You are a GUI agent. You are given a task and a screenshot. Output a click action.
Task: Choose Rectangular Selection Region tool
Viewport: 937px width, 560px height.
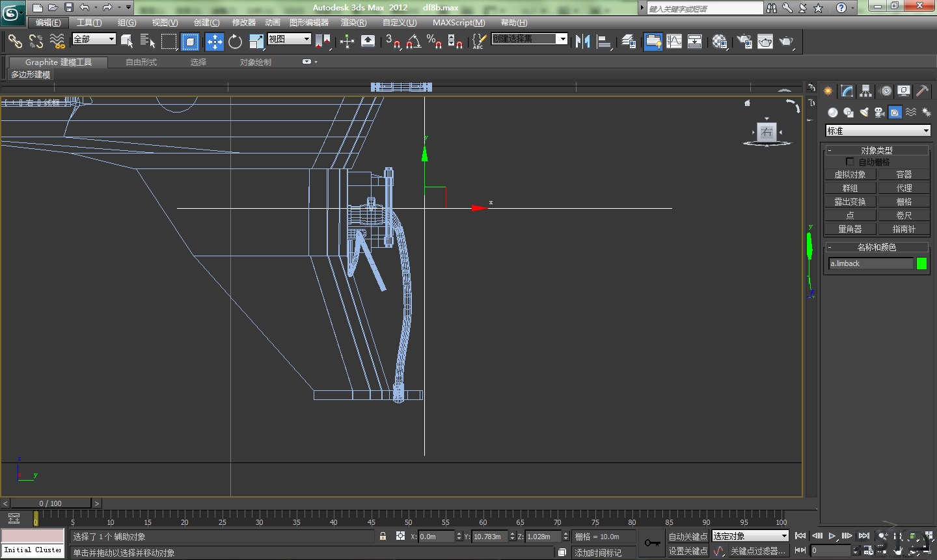point(169,42)
